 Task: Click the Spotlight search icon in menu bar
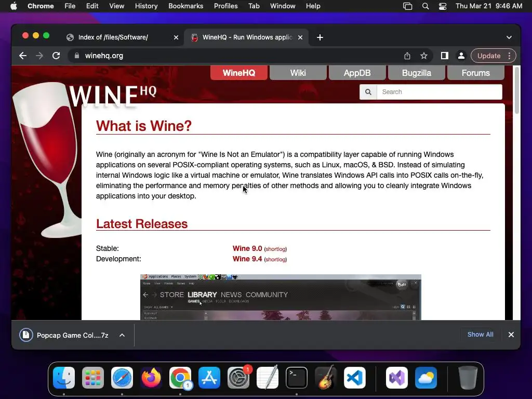click(x=425, y=6)
